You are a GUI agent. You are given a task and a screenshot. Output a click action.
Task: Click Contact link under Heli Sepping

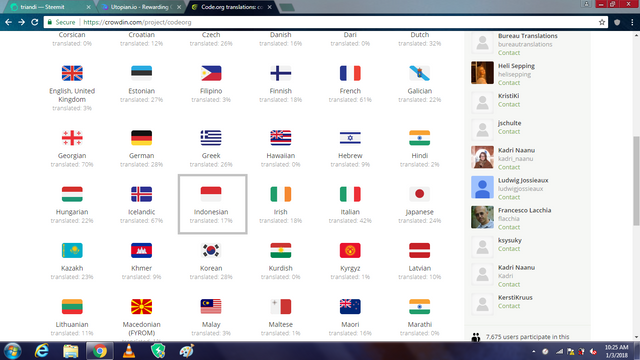(509, 83)
